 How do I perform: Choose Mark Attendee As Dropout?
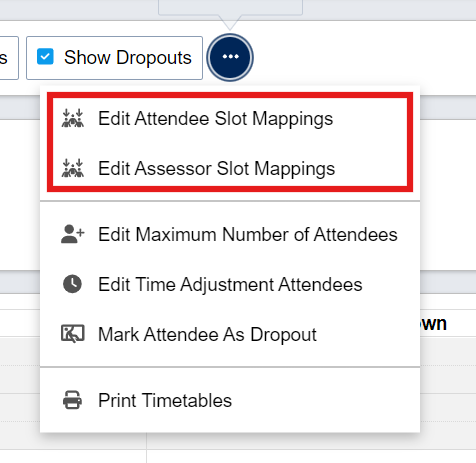tap(230, 334)
